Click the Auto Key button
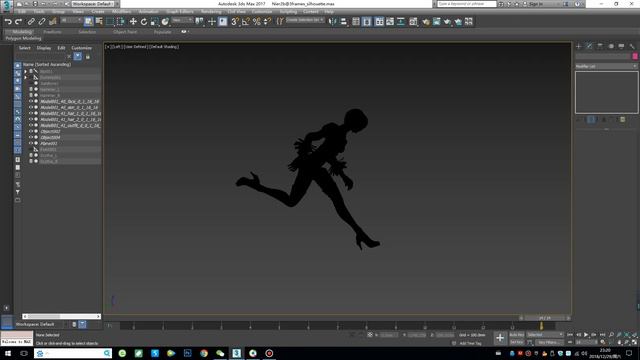Screen dimensions: 640x360 516,335
